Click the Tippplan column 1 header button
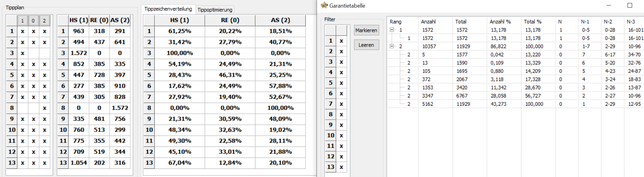Screen dimensions: 644x177 pyautogui.click(x=22, y=21)
